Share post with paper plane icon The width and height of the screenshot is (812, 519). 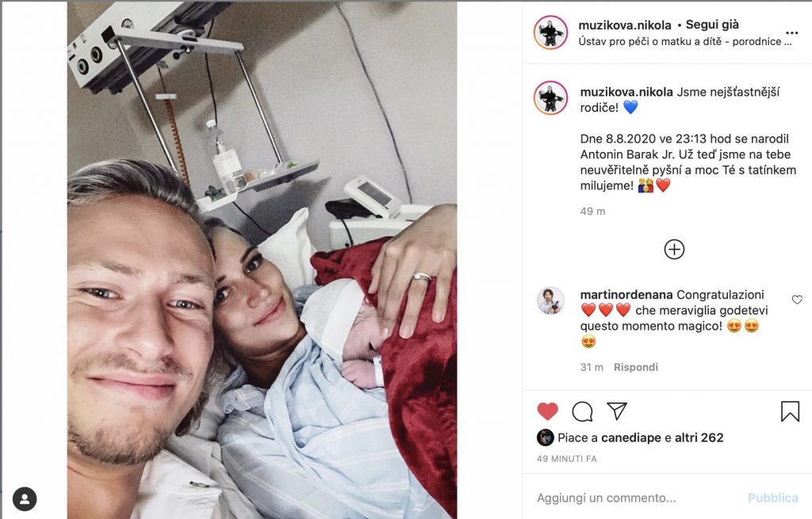[617, 411]
